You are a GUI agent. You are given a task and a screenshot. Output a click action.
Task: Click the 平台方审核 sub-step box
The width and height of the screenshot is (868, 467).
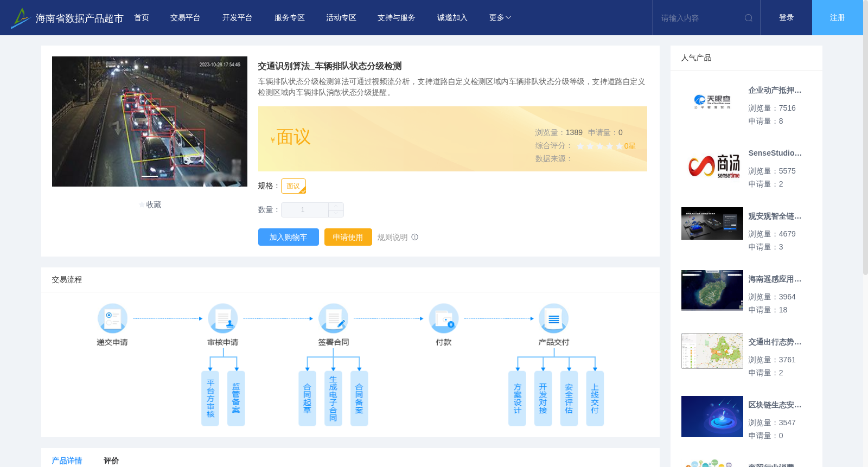point(210,398)
